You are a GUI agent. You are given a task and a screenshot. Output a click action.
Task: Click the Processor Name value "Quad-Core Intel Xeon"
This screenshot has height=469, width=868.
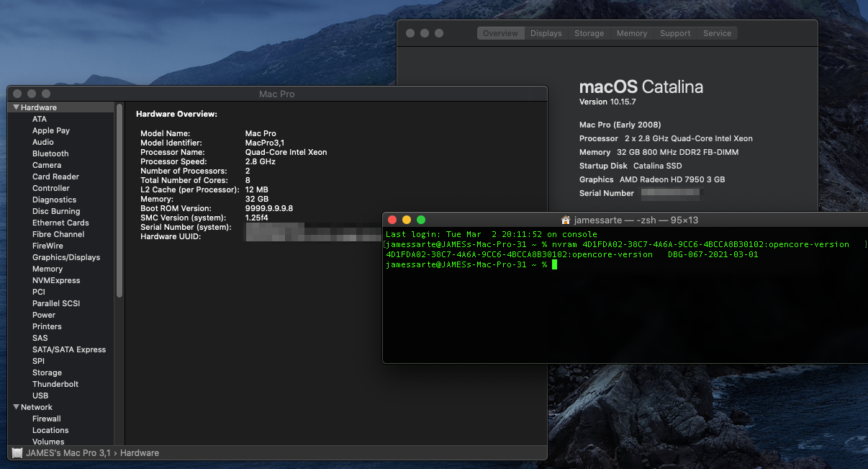[286, 152]
